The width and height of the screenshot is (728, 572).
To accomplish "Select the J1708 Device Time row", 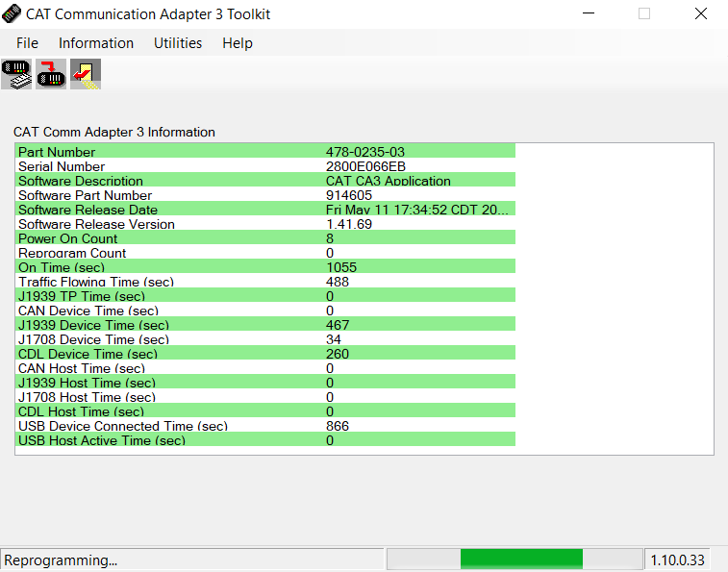I will pos(265,338).
